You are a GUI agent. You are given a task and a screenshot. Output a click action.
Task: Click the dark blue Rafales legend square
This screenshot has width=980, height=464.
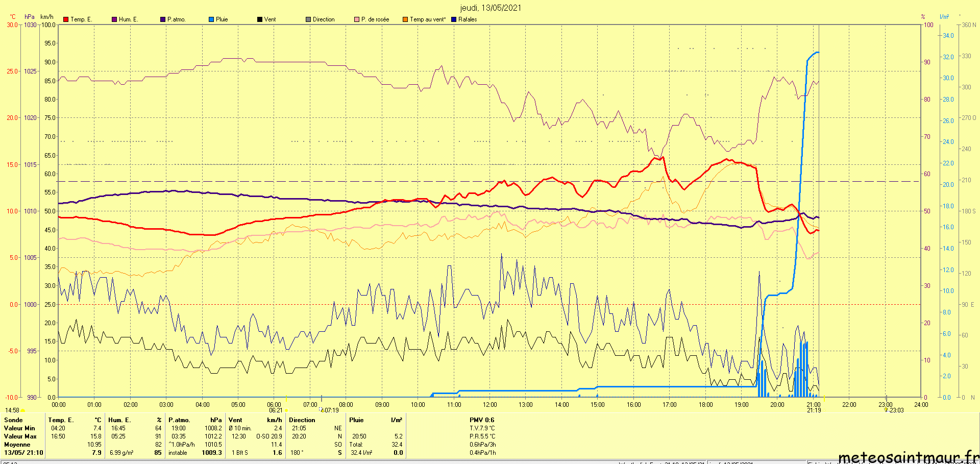[x=454, y=19]
